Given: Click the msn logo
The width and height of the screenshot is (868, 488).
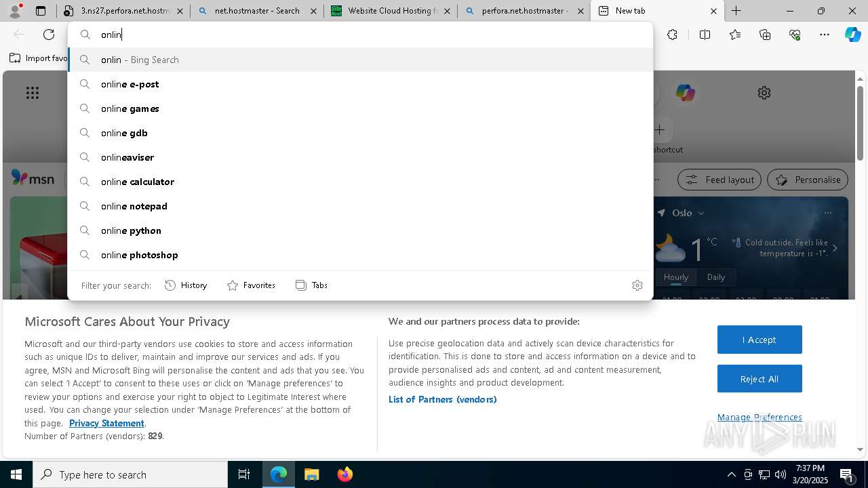Looking at the screenshot, I should tap(33, 178).
